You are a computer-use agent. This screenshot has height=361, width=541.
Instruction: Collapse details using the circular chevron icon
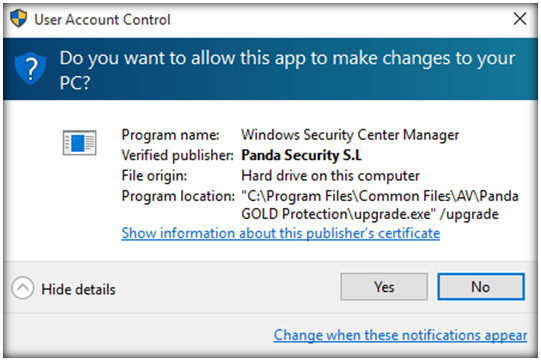pyautogui.click(x=23, y=288)
